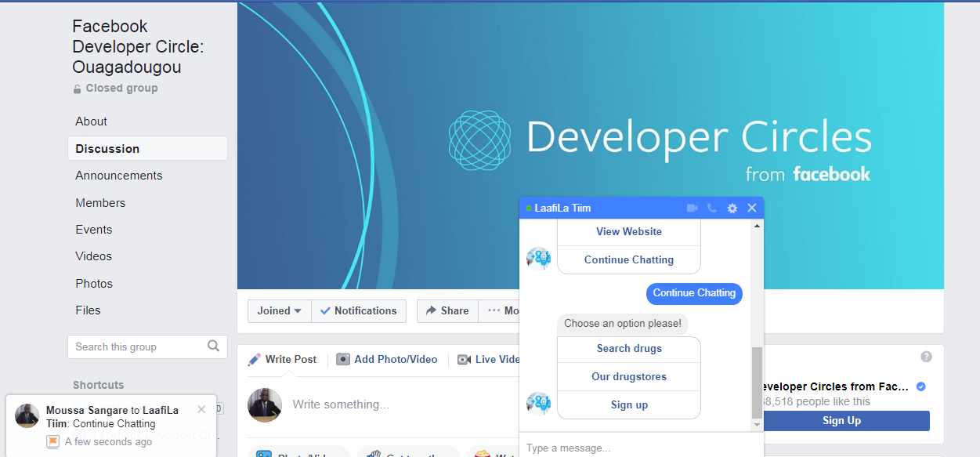Select the Live Video tab
Screen dimensions: 980x457
click(x=489, y=359)
